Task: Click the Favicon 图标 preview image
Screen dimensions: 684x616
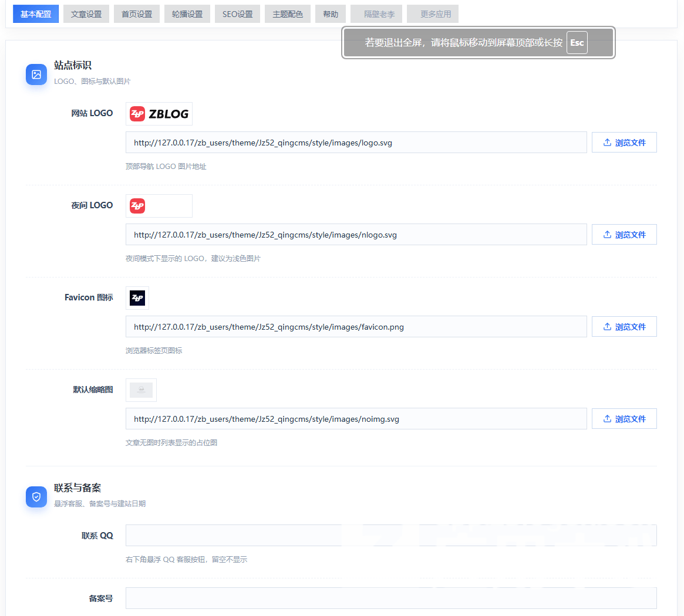Action: (137, 298)
